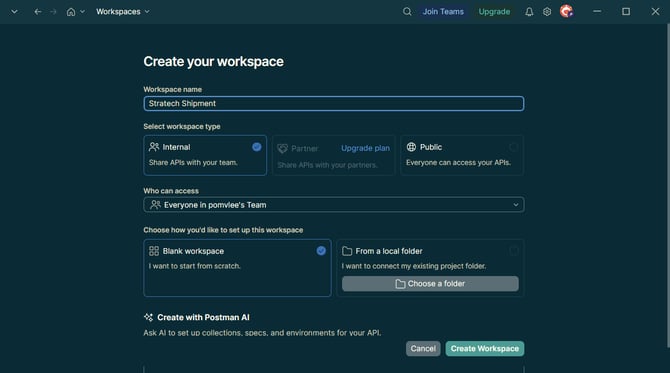Open the user avatar menu
Screen dimensions: 670x373
[567, 11]
